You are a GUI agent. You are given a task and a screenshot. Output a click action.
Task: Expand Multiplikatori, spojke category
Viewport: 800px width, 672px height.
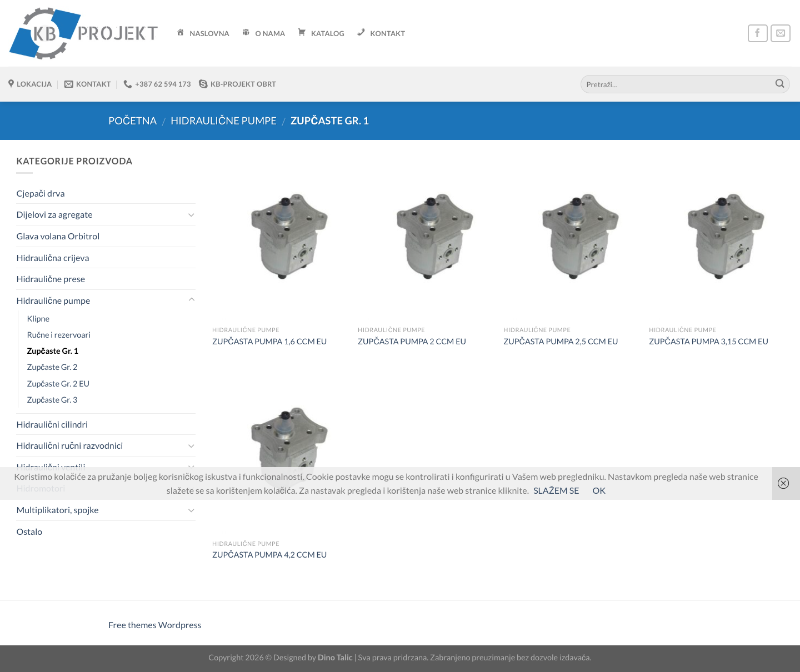click(x=191, y=510)
